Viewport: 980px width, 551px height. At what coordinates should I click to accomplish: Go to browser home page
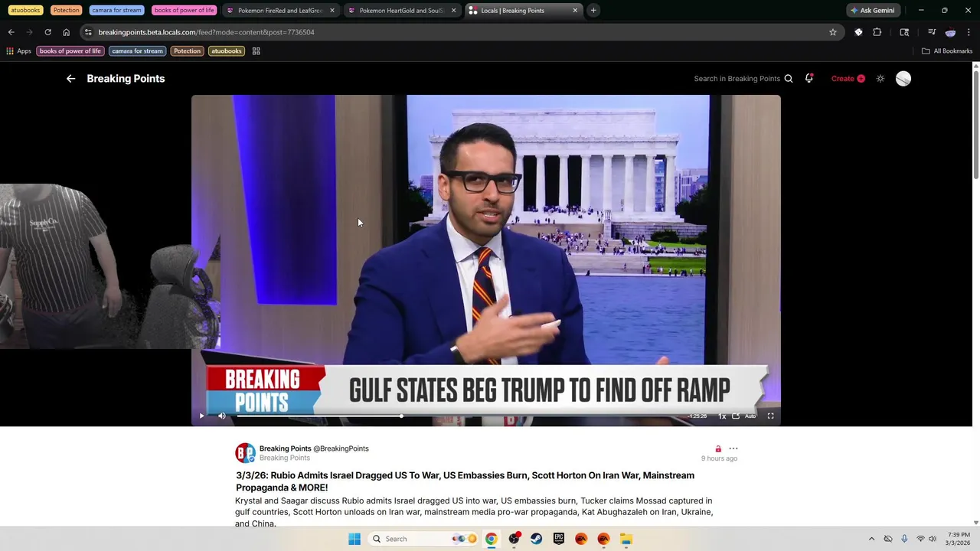pos(66,32)
